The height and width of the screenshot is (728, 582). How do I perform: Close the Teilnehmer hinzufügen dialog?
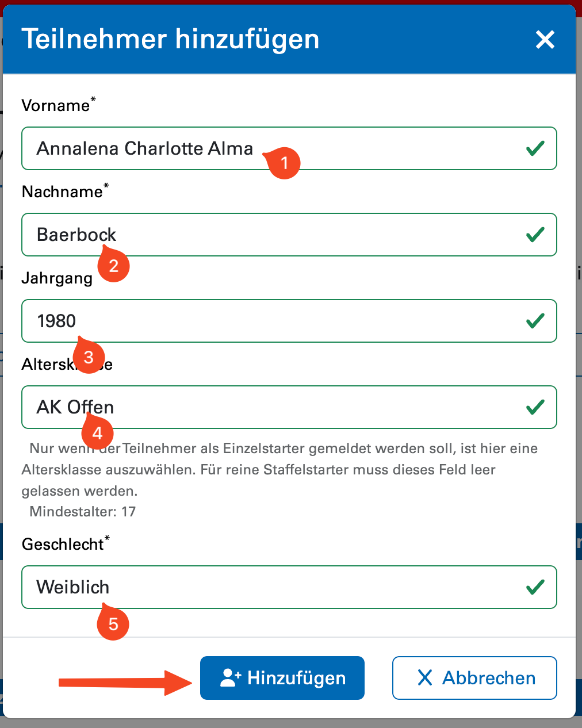(545, 40)
